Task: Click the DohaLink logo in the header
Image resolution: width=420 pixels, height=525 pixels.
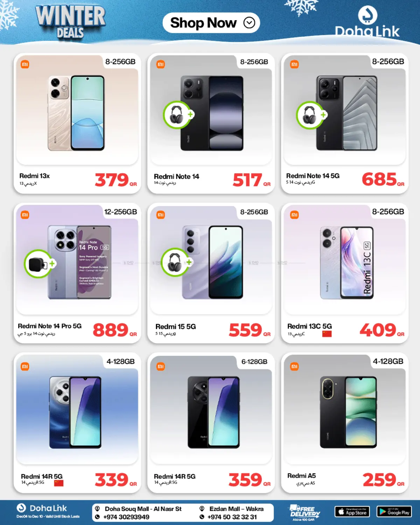Action: coord(367,22)
